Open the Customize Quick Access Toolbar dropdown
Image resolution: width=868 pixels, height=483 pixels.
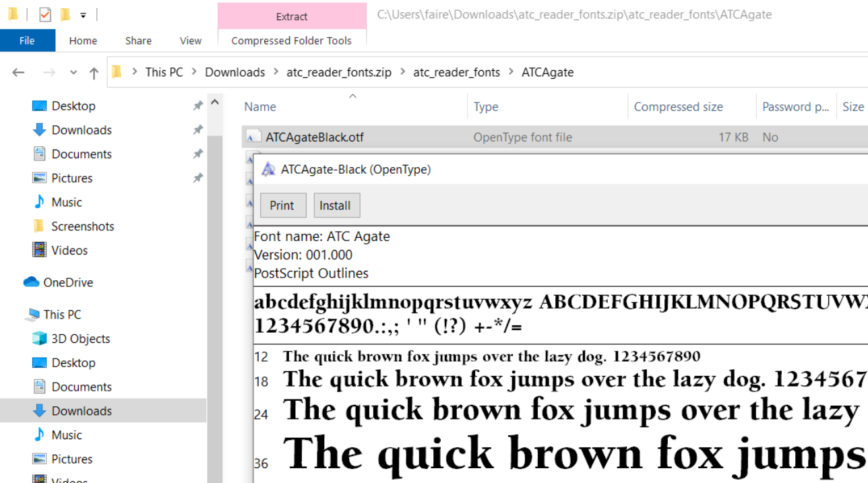(83, 15)
